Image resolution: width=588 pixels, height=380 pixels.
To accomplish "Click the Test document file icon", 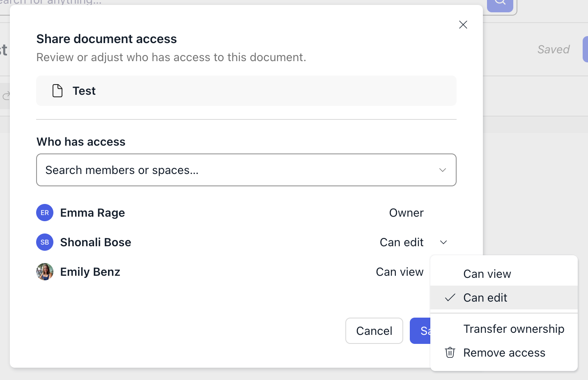I will (57, 91).
